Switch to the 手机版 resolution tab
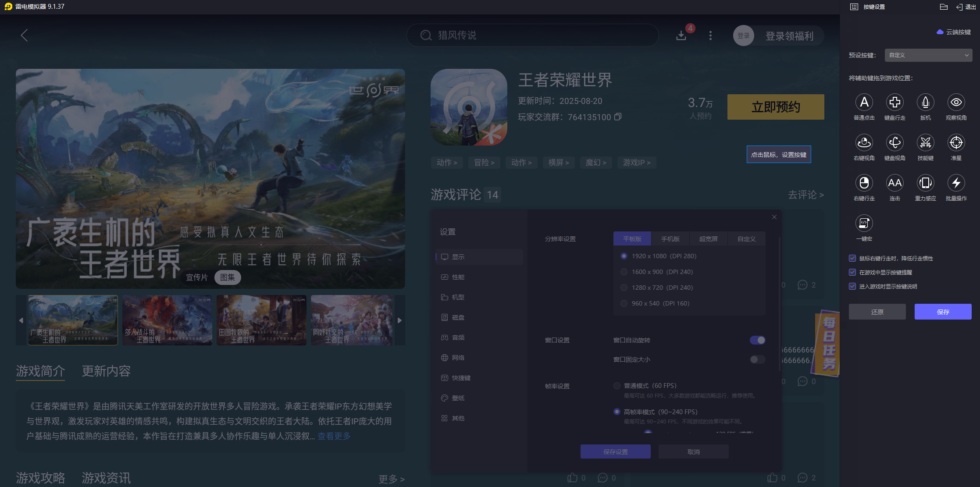Viewport: 980px width, 487px height. tap(670, 239)
